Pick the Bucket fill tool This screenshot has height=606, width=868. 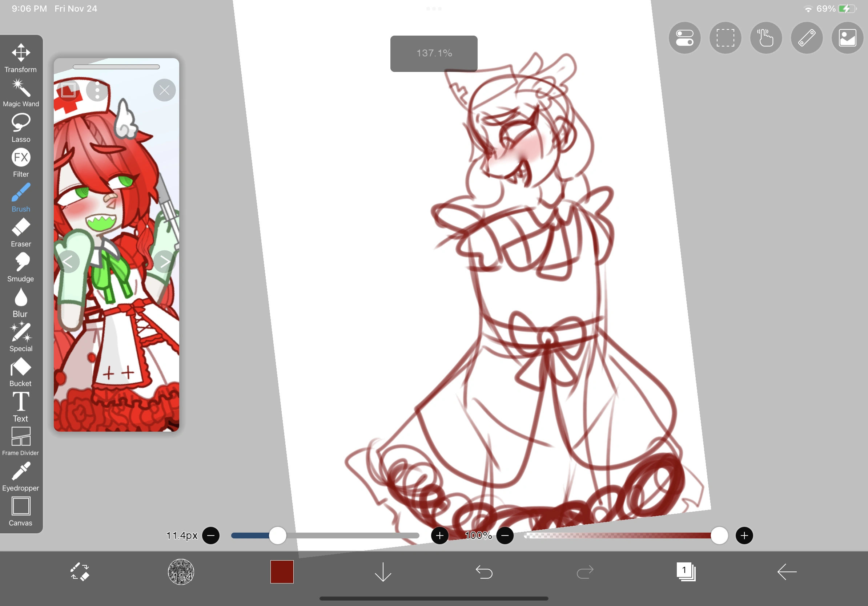(x=21, y=372)
